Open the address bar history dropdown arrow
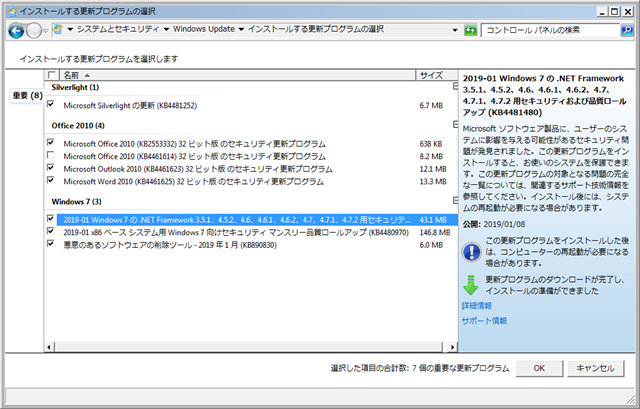 tap(455, 30)
